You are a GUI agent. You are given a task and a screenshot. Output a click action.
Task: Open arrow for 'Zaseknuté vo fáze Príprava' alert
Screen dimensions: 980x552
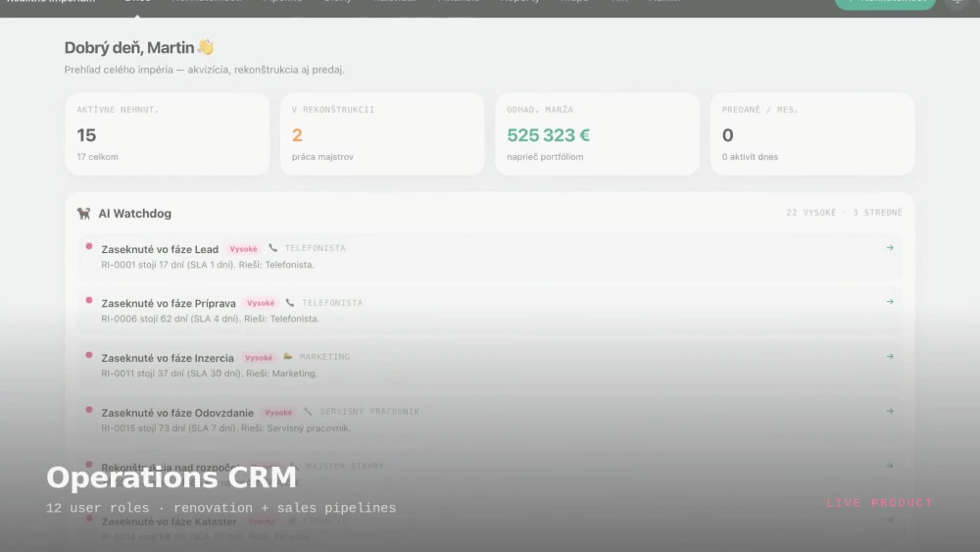point(890,302)
